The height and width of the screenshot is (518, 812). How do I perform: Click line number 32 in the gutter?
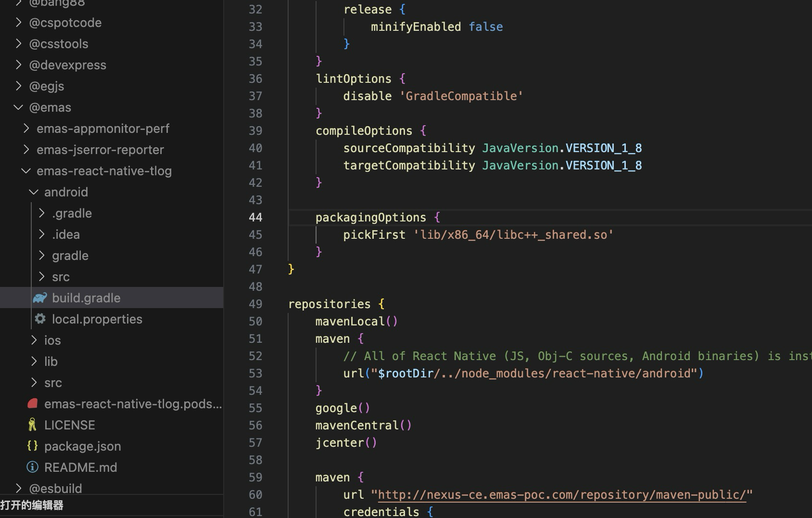255,9
